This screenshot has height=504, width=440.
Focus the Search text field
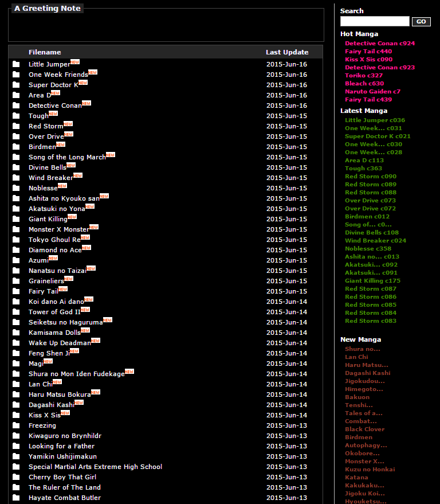pyautogui.click(x=375, y=21)
